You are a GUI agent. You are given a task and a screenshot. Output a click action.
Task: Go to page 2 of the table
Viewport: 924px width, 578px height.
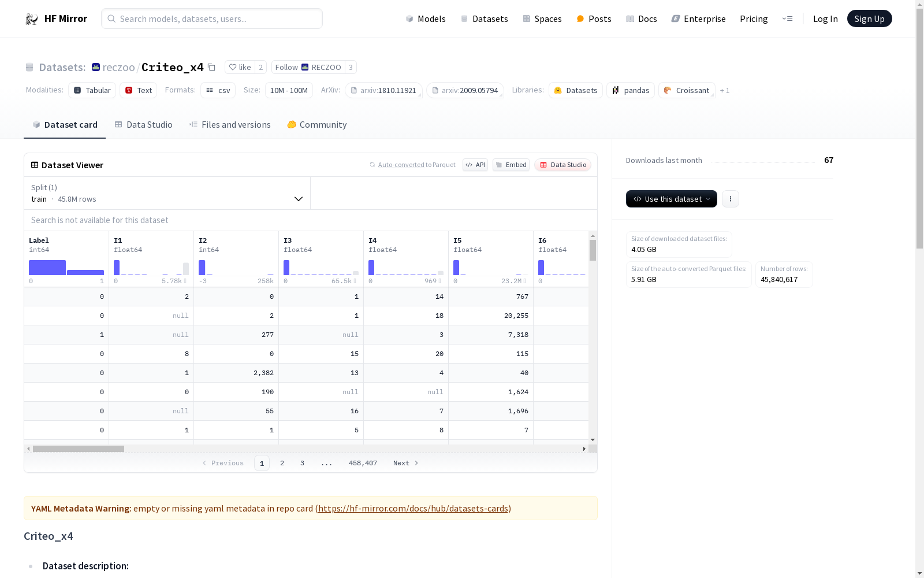pos(282,463)
